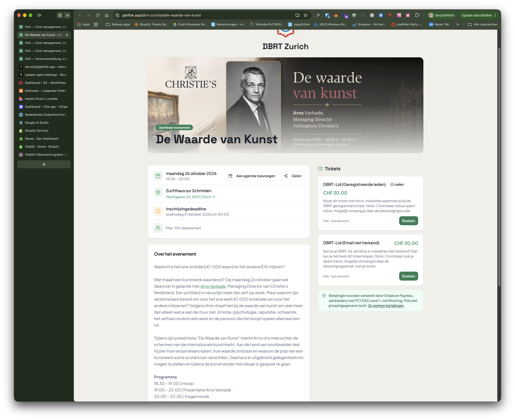Switch to Estimates Leegwater GmbH tab

point(44,91)
